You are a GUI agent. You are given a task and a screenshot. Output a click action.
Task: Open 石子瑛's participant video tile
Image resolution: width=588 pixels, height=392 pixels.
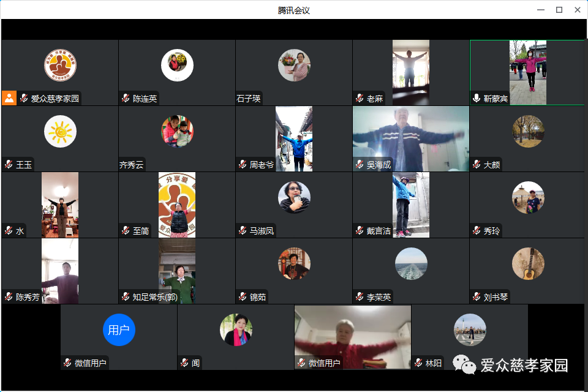pos(294,72)
